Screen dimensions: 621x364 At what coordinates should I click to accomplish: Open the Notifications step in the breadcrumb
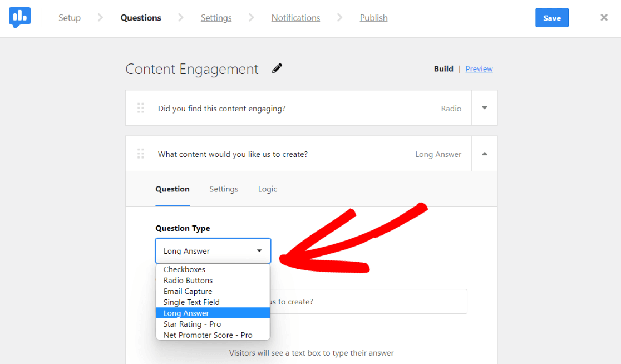click(295, 17)
